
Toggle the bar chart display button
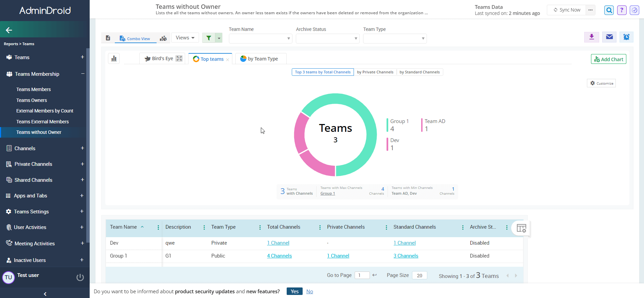114,58
